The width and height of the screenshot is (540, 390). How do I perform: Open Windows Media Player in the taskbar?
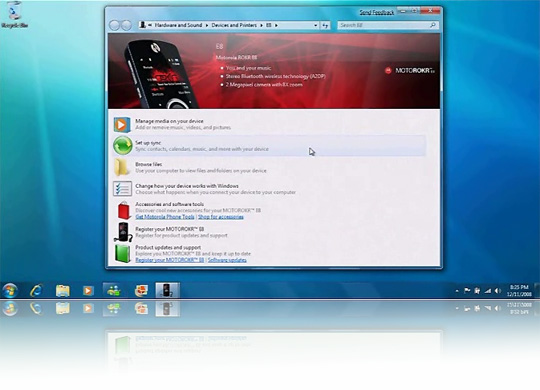88,291
